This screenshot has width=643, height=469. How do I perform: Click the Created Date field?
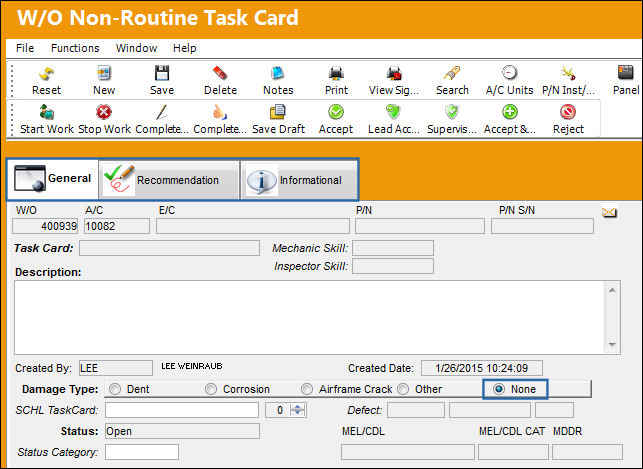pos(482,368)
